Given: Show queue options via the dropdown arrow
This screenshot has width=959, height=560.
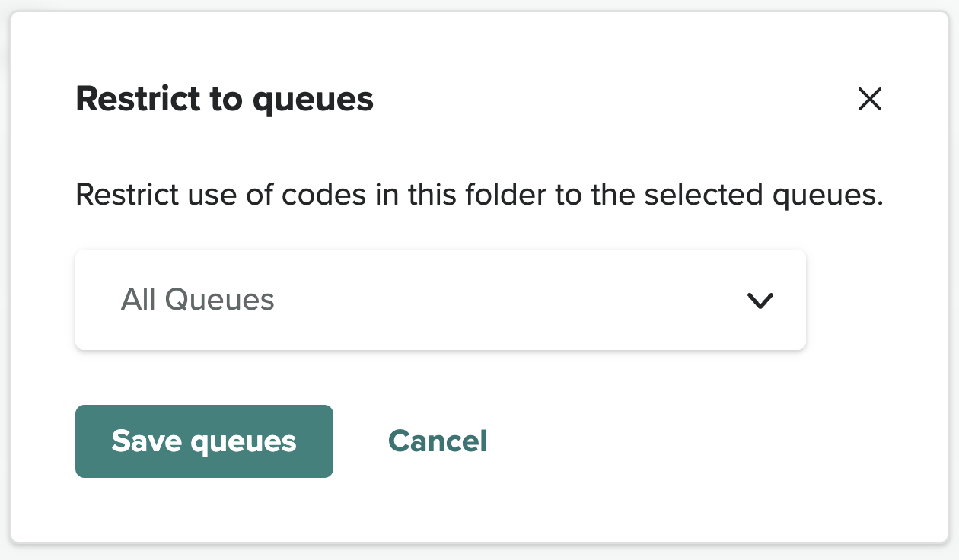Looking at the screenshot, I should [760, 301].
